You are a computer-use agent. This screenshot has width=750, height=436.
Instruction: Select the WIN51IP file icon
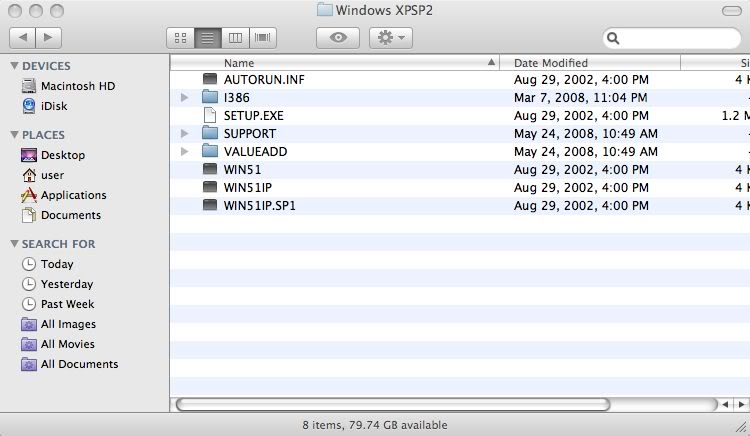tap(210, 187)
